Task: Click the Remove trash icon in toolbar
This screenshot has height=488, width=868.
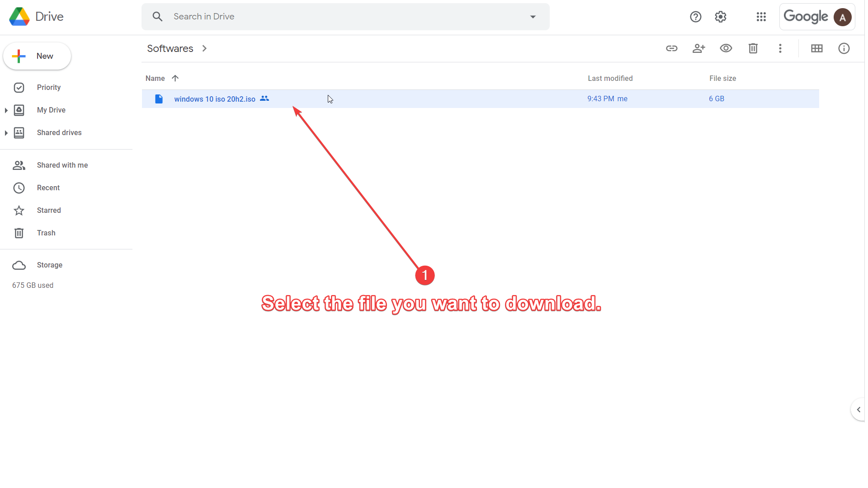Action: point(753,48)
